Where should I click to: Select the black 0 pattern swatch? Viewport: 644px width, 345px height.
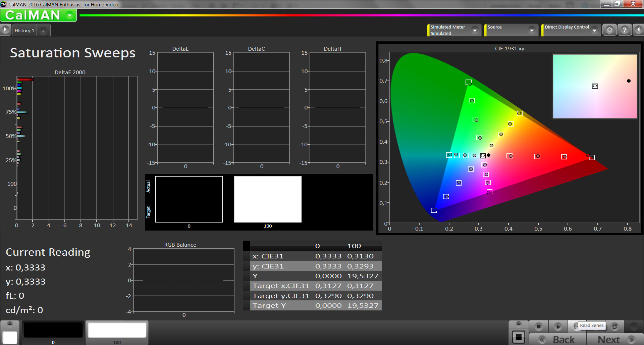(53, 330)
